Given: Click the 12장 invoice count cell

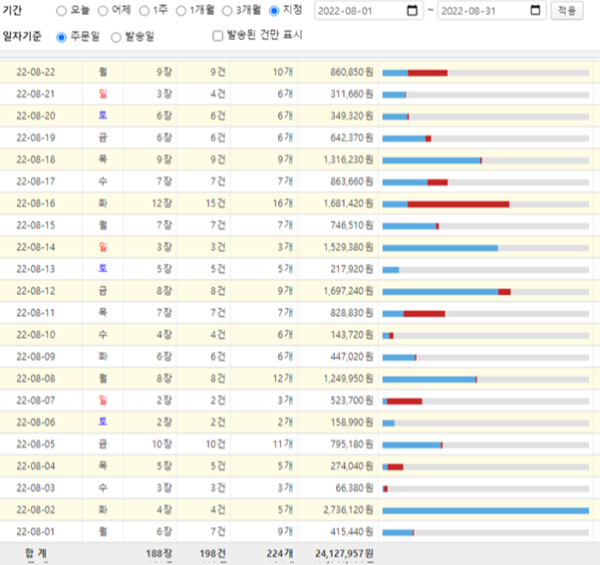Looking at the screenshot, I should pos(162,203).
